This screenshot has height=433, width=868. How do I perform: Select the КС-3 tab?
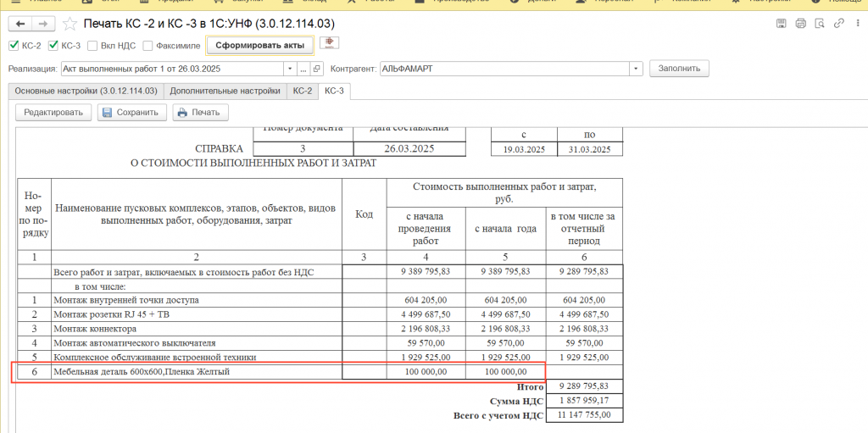(x=334, y=91)
